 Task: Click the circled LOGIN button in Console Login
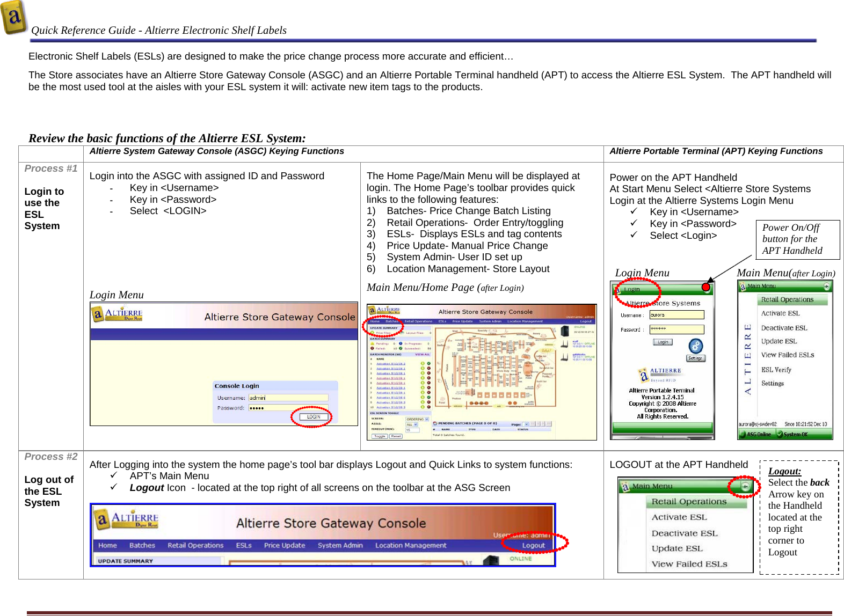click(314, 416)
